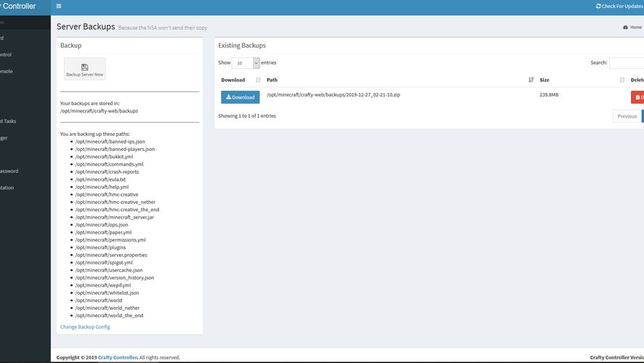Viewport: 644px width, 363px height.
Task: Click the Size column sort icon
Action: (x=622, y=80)
